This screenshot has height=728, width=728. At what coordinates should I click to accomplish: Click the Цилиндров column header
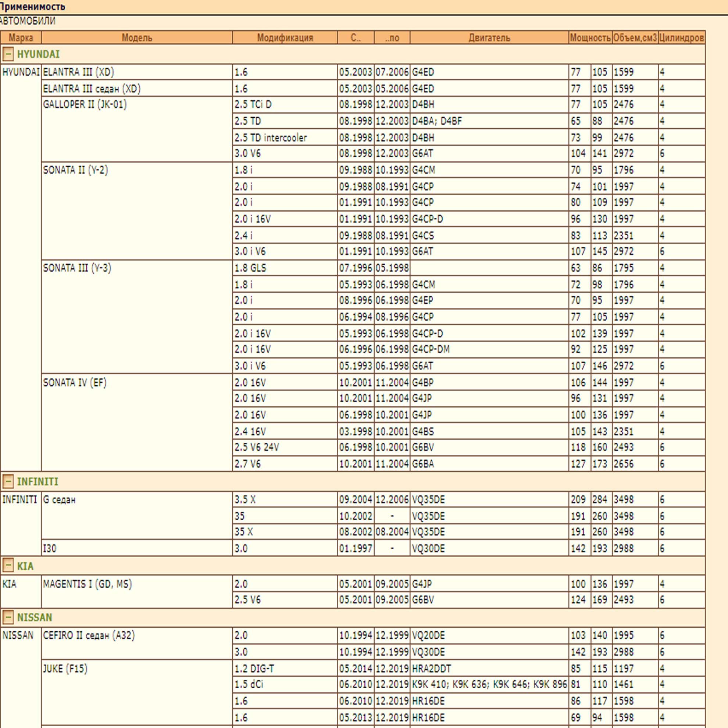pos(681,38)
